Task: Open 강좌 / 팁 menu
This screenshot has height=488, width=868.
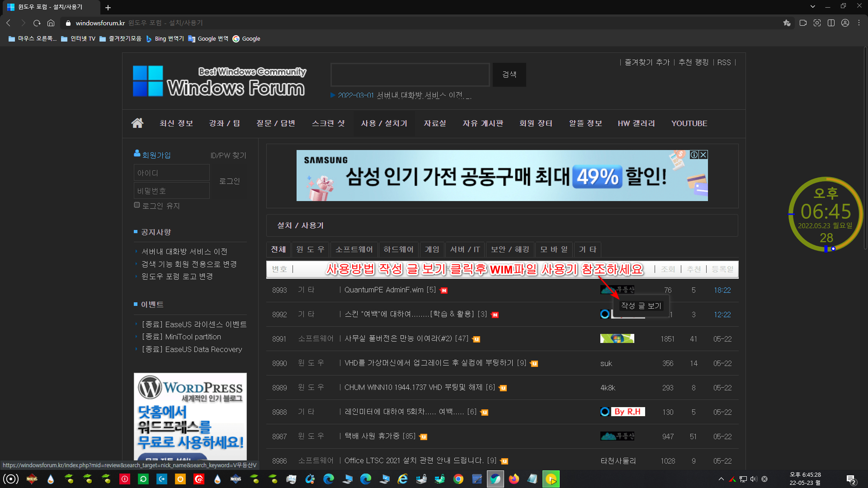Action: [224, 123]
